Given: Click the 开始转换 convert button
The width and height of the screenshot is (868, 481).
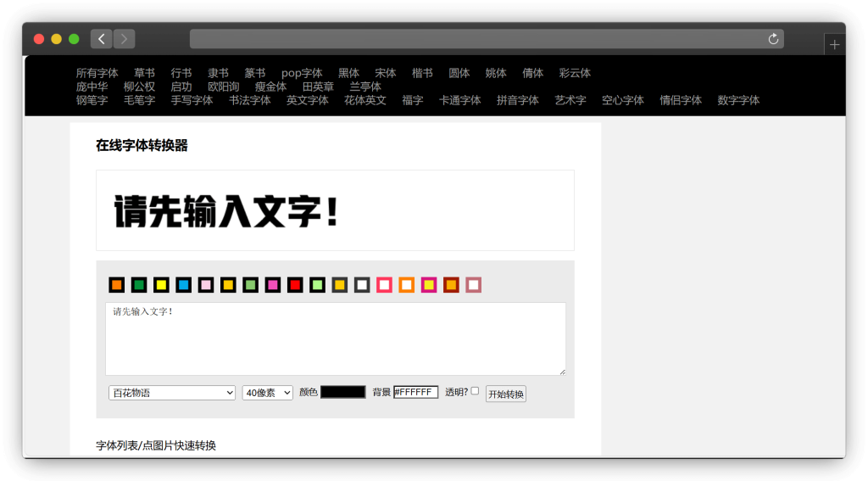Looking at the screenshot, I should coord(505,394).
